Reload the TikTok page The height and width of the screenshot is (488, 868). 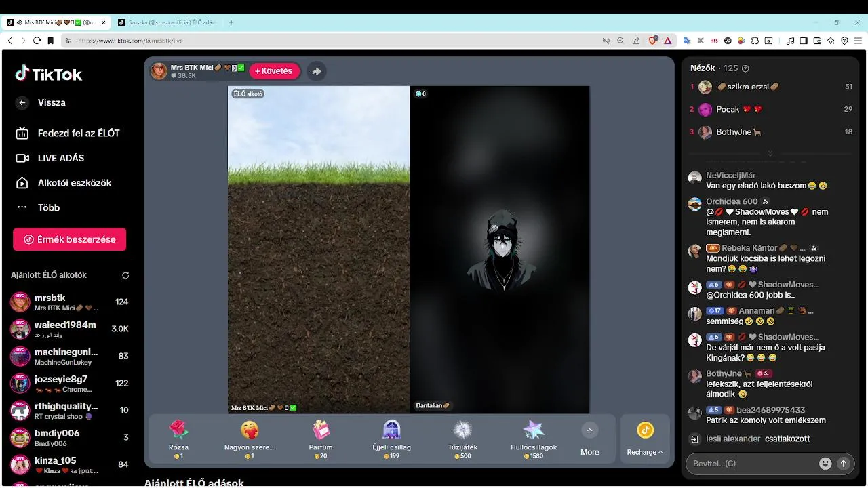[x=37, y=41]
